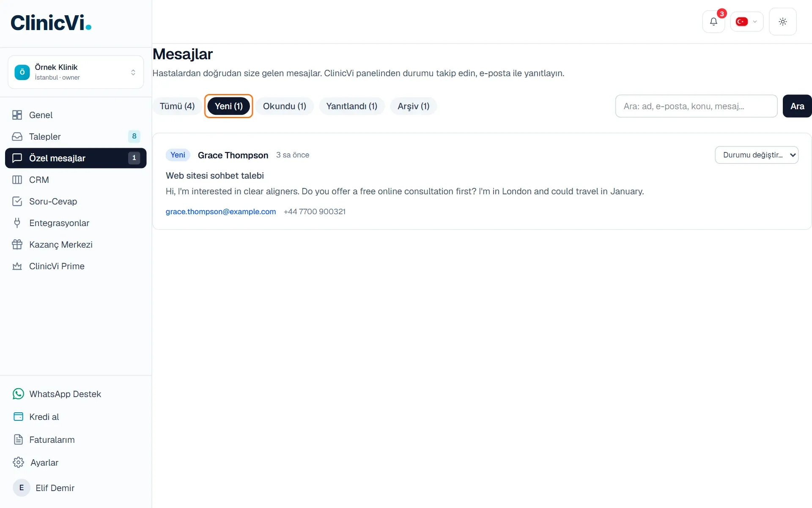Click the 3 sa önce timestamp

[x=293, y=155]
